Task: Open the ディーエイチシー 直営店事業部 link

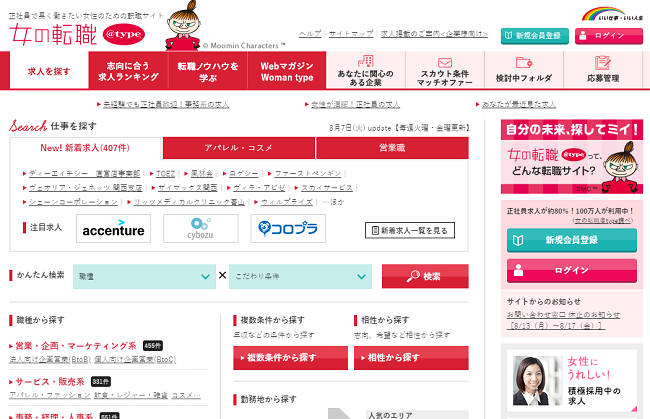Action: pyautogui.click(x=85, y=174)
